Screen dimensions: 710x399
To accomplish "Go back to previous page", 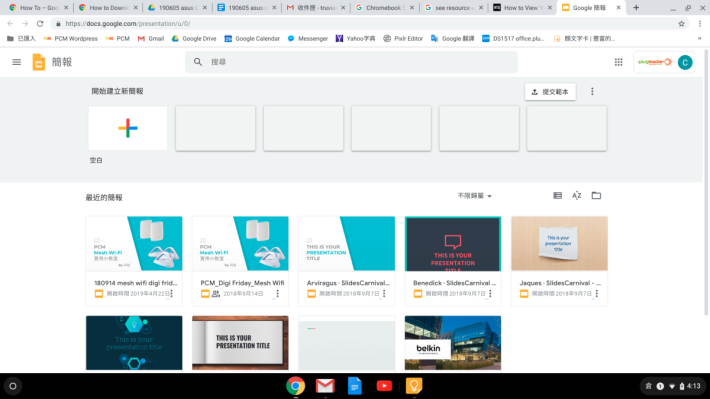I will pos(10,24).
